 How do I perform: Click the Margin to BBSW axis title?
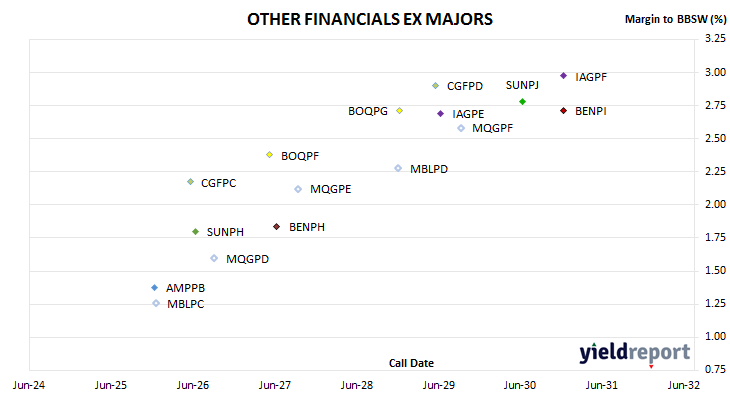[675, 19]
